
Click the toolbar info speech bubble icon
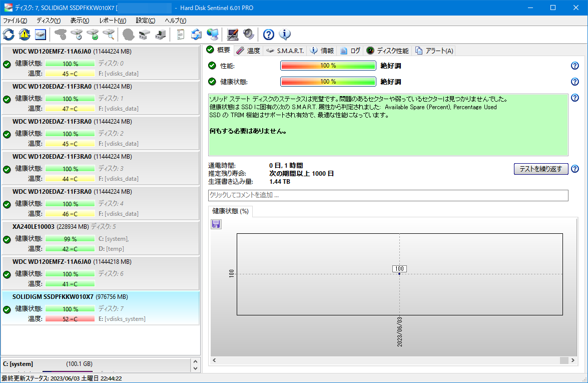(x=285, y=35)
